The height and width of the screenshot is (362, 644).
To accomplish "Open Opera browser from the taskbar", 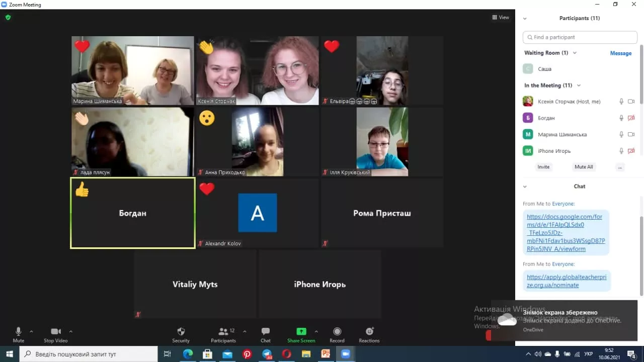I will point(286,354).
